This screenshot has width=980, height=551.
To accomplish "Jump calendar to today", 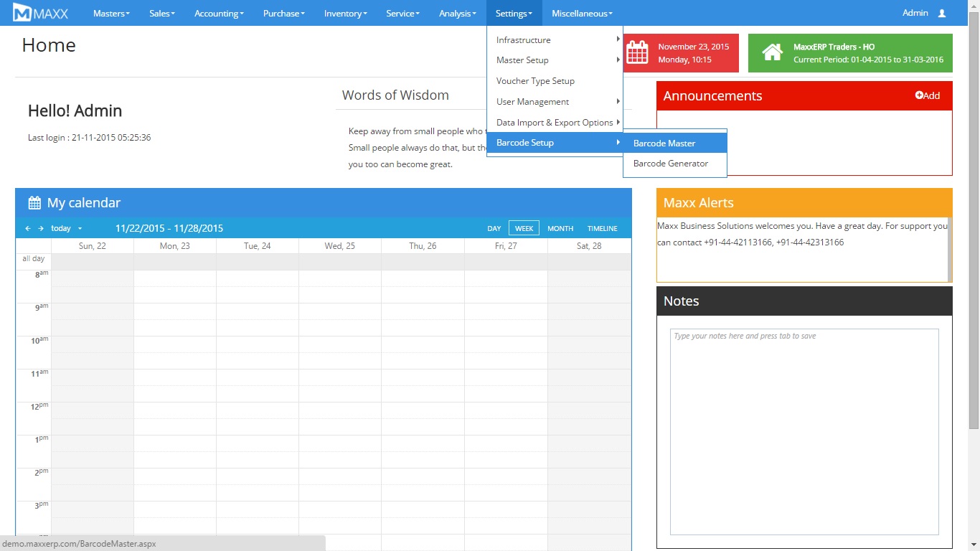I will (61, 229).
